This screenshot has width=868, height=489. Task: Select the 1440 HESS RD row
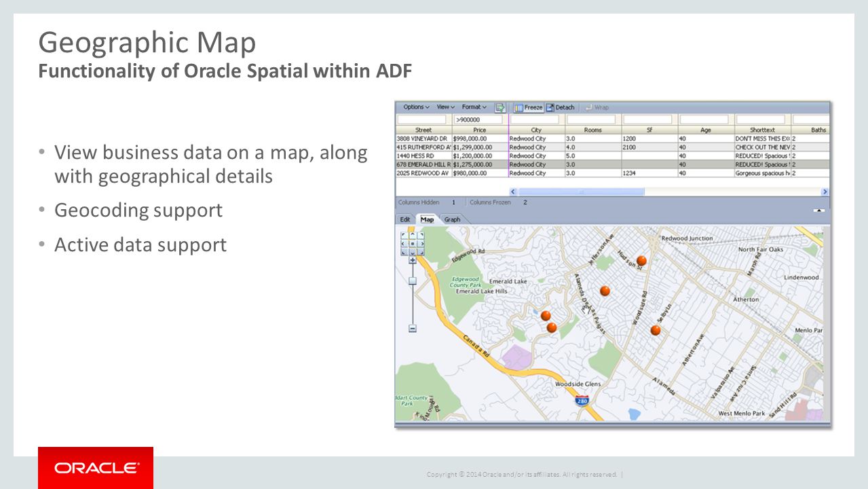click(x=612, y=156)
